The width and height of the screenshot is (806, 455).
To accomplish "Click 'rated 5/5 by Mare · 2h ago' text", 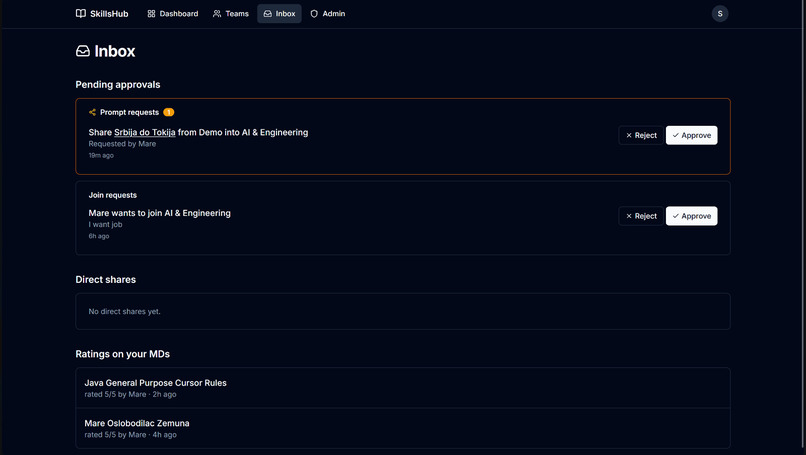I will pos(131,394).
